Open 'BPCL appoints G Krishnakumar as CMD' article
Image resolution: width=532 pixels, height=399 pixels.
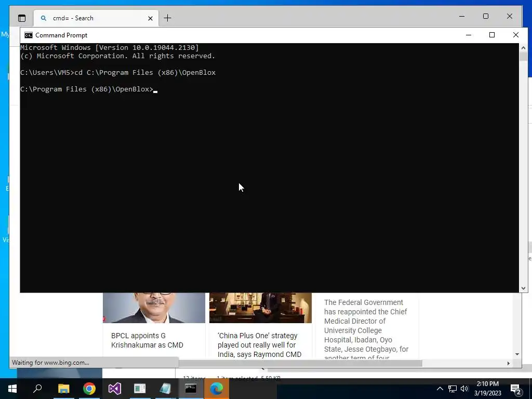(x=147, y=340)
